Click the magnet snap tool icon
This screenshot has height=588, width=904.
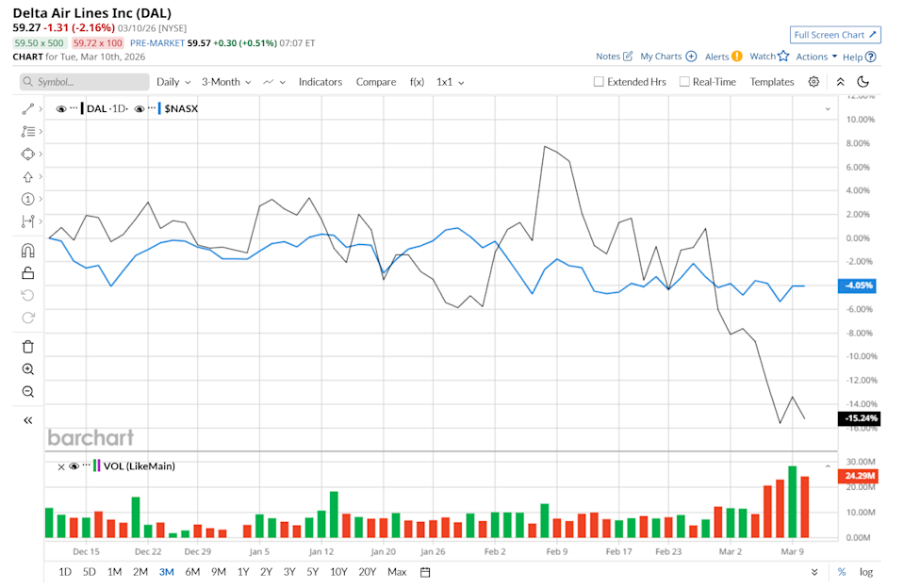coord(27,251)
